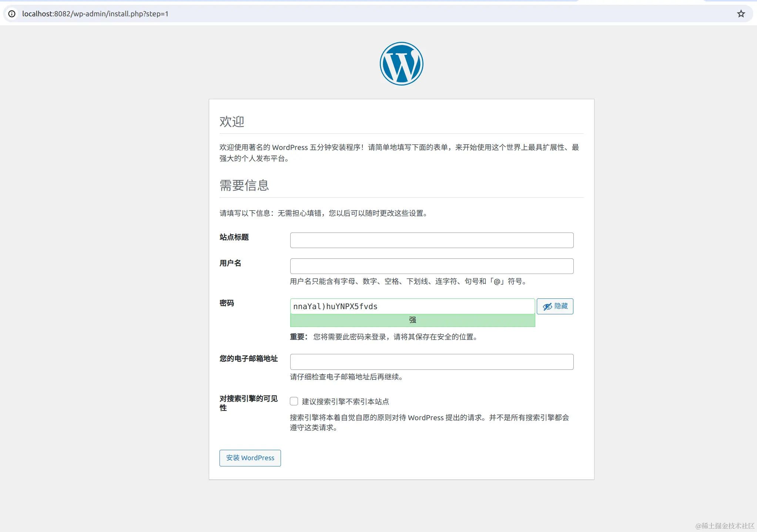
Task: Focus the 用户名 input field
Action: pos(432,266)
